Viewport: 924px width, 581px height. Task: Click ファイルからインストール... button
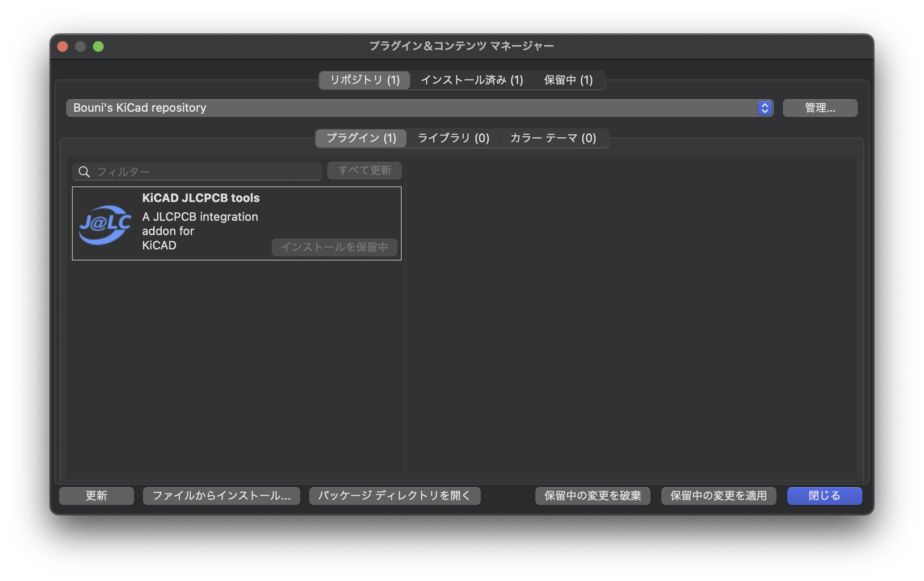click(221, 496)
